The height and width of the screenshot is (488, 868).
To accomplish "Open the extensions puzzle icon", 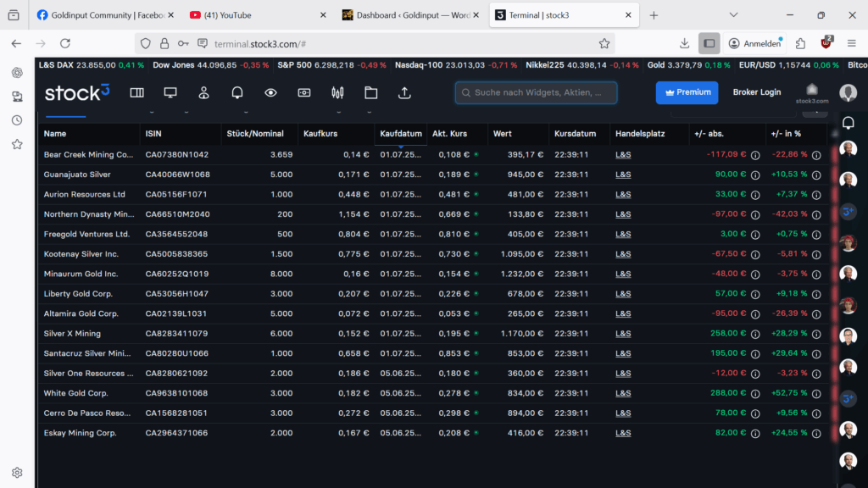I will (x=800, y=44).
